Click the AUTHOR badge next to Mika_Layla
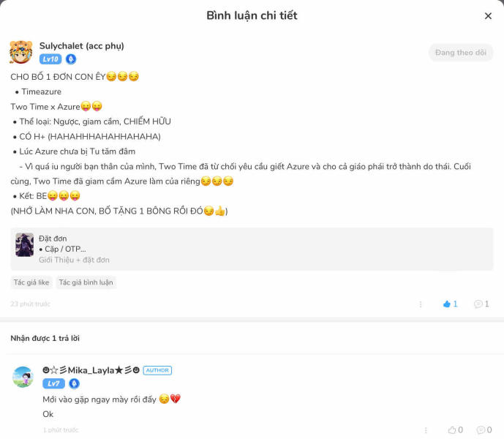This screenshot has width=504, height=439. (157, 370)
